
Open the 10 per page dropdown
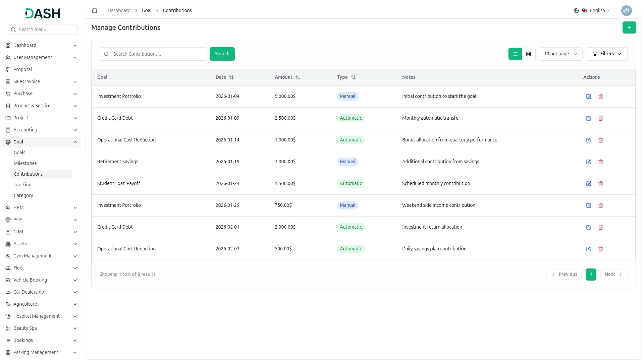[560, 54]
